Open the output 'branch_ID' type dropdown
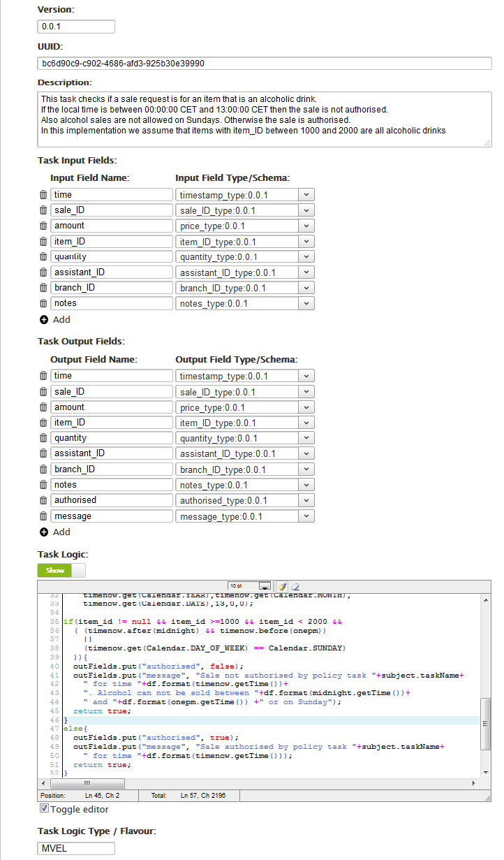 (x=306, y=469)
